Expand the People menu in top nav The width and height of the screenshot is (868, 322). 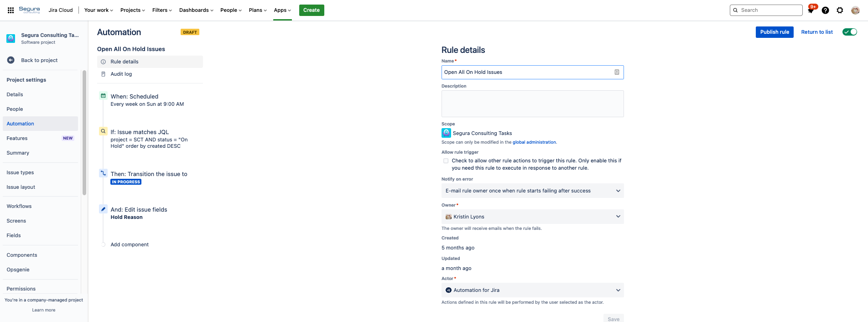point(231,10)
